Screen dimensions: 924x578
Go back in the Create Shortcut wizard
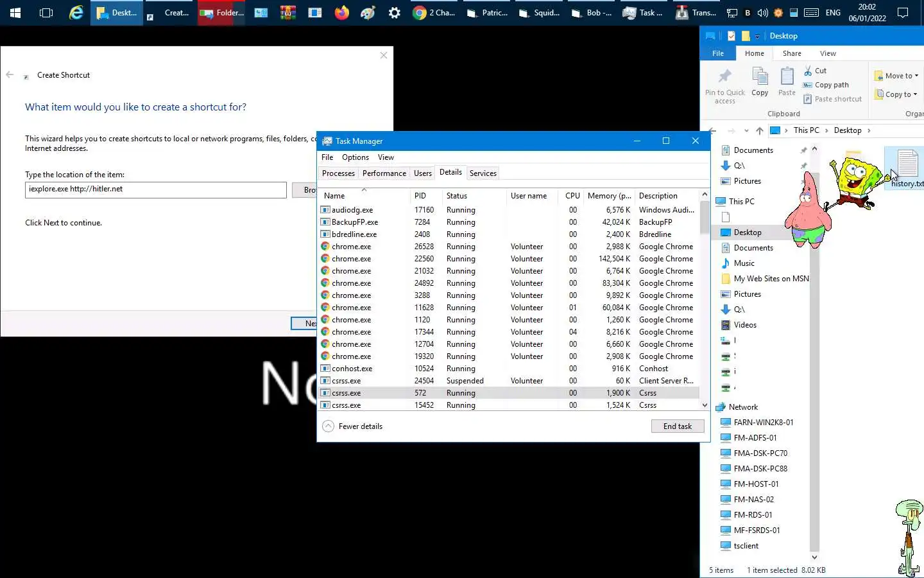(10, 74)
